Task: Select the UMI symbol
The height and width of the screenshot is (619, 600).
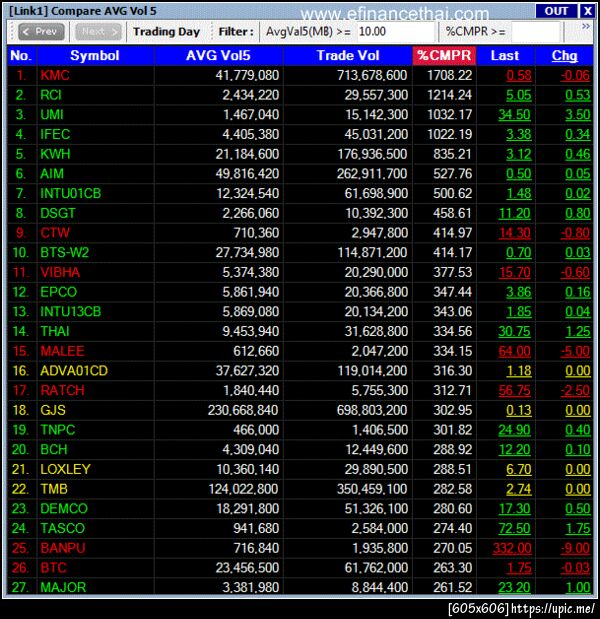Action: pos(52,115)
